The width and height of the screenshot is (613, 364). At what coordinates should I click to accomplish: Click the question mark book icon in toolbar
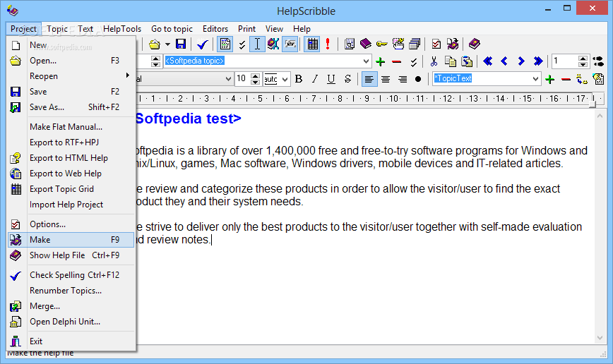coord(474,44)
